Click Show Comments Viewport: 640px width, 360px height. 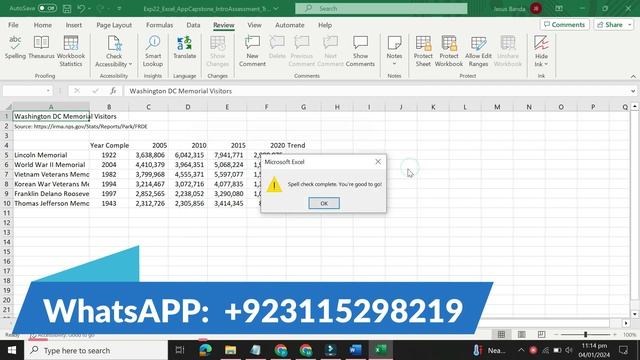coord(360,51)
